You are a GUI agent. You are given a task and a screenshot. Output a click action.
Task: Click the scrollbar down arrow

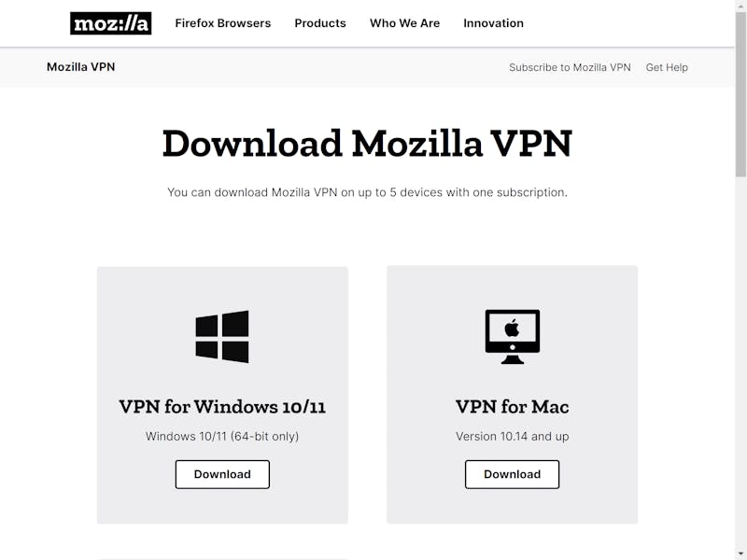(740, 554)
